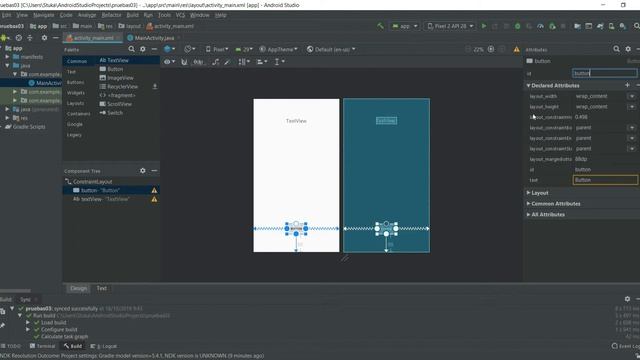The height and width of the screenshot is (360, 640).
Task: Open Default (en-us) locale dropdown
Action: [x=331, y=49]
